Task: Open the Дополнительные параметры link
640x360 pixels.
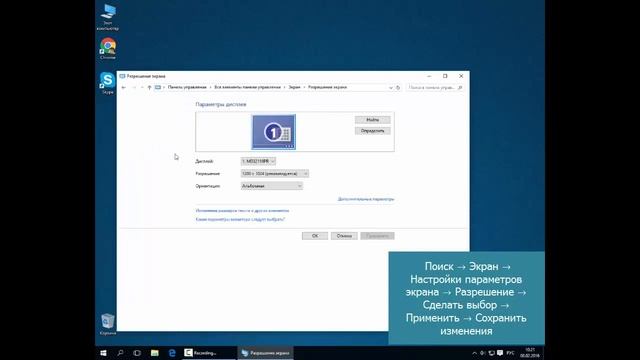Action: pyautogui.click(x=366, y=199)
